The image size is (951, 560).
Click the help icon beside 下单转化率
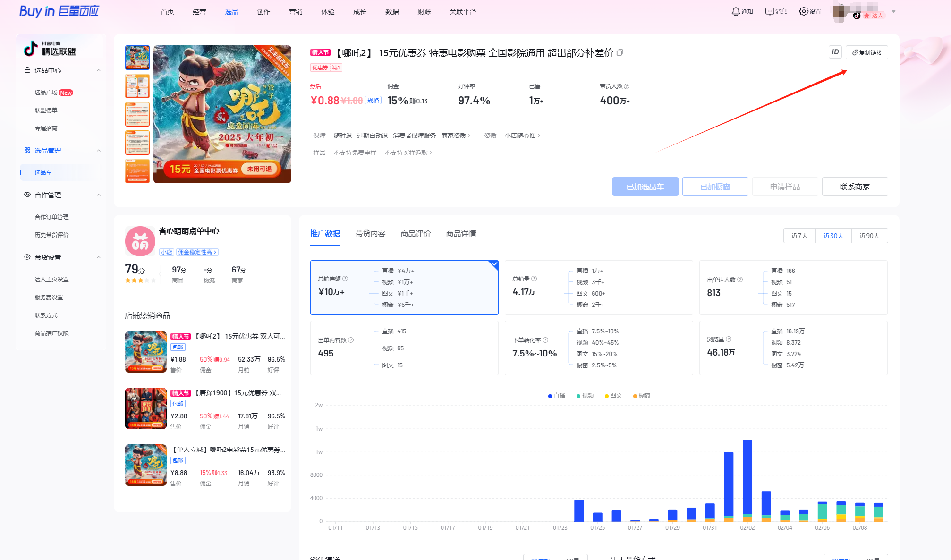click(x=545, y=340)
